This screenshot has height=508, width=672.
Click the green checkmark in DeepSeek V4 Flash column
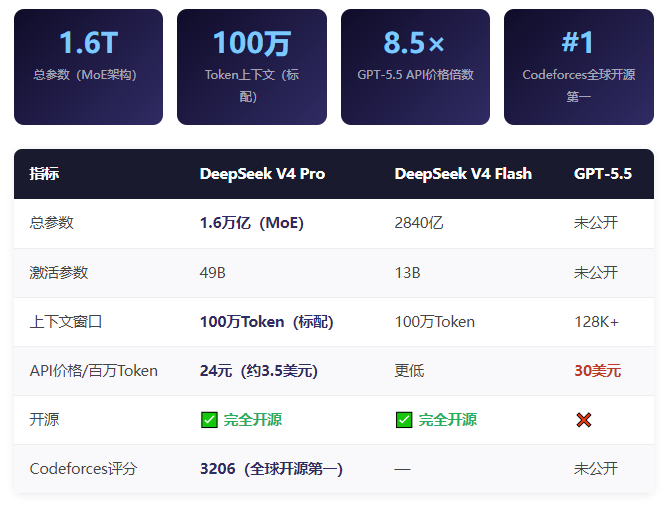[x=404, y=420]
